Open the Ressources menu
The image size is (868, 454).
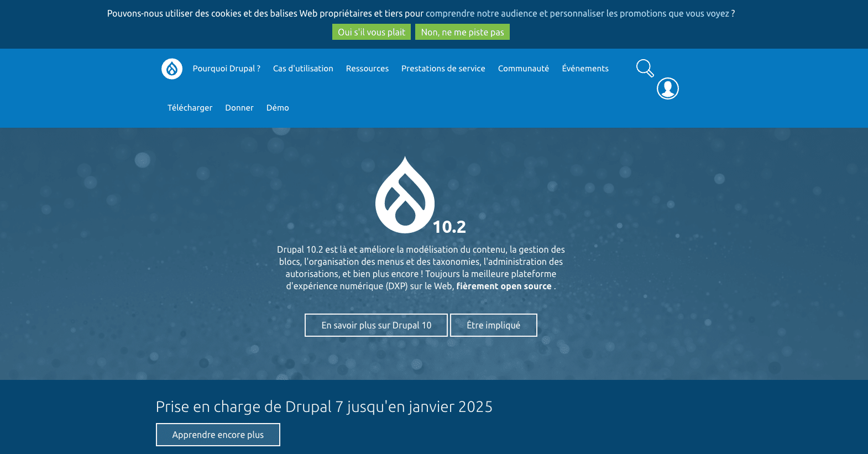click(x=367, y=69)
